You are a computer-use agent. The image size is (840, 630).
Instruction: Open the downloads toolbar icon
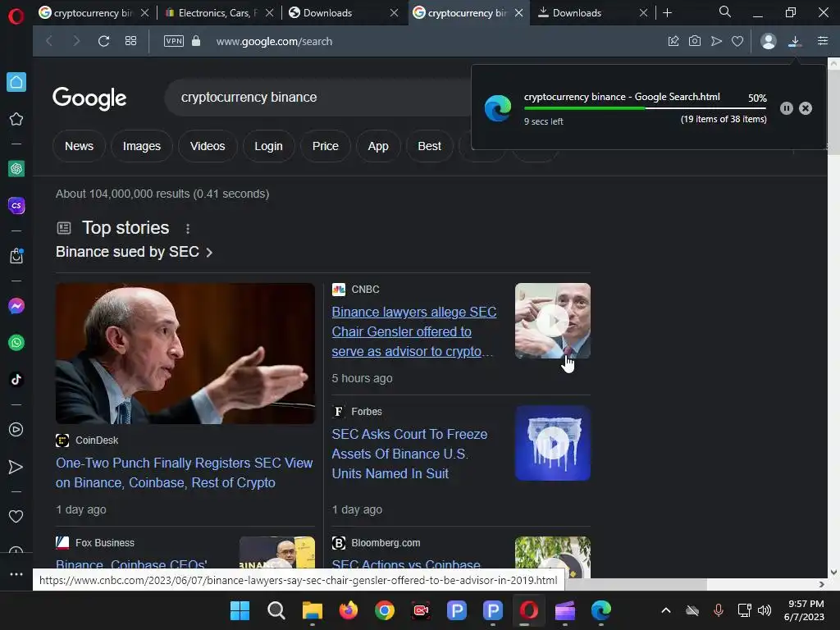(795, 41)
